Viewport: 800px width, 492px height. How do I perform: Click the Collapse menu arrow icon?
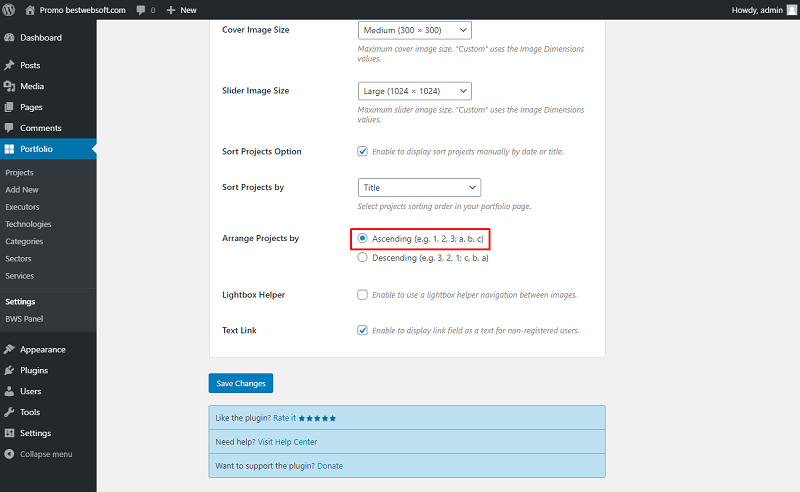9,454
